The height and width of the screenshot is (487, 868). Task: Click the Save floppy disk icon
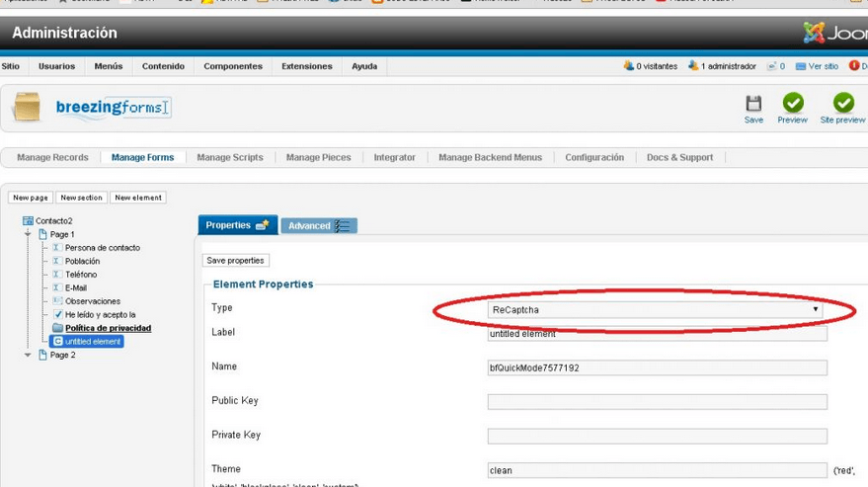tap(753, 103)
